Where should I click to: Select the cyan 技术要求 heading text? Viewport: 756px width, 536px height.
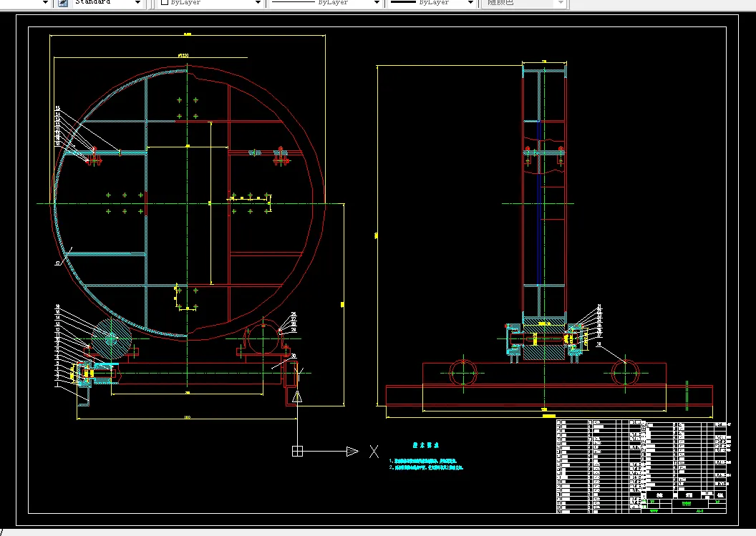click(426, 445)
